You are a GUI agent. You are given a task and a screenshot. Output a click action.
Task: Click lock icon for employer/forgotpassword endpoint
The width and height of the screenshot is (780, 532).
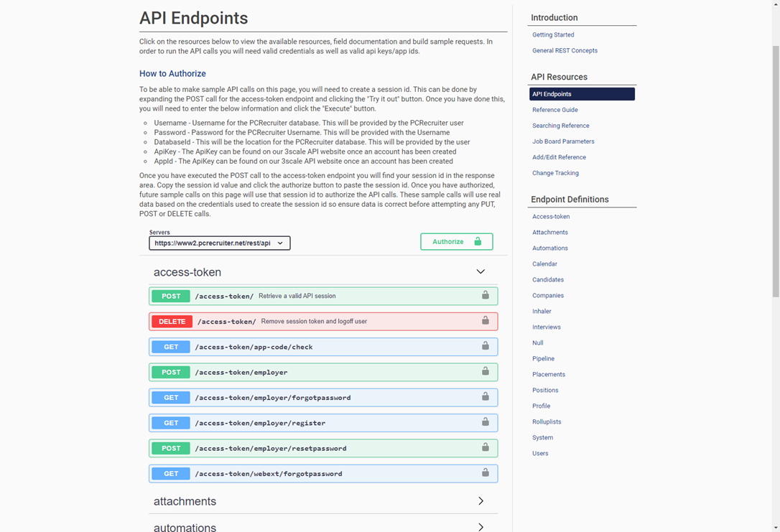[x=486, y=397]
